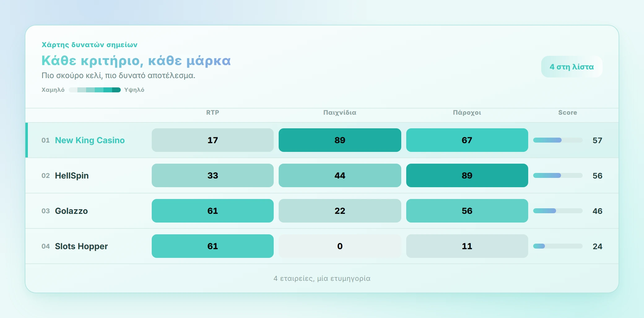Click Slots Hopper RTP cell 61
Viewport: 644px width, 318px height.
(x=213, y=246)
